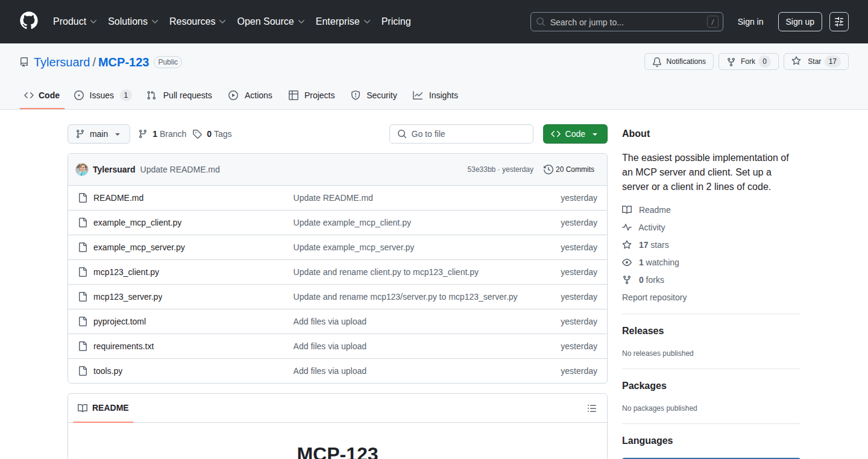Click the Notifications bell button

tap(679, 62)
